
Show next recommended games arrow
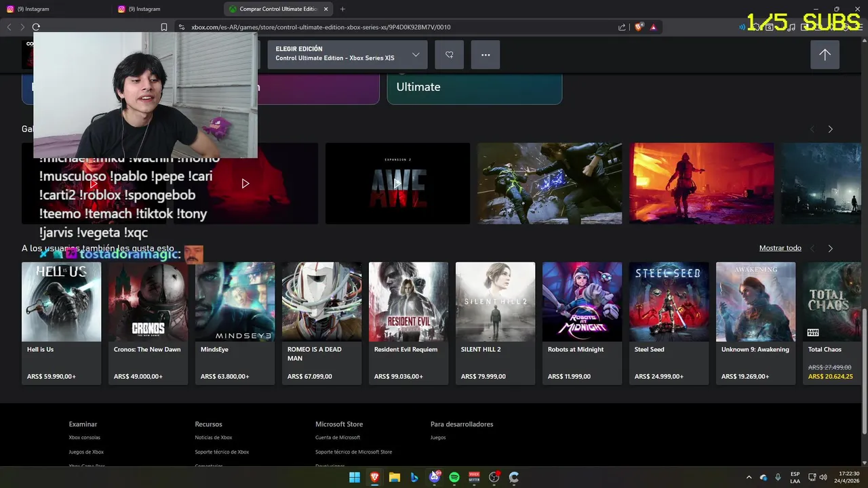click(x=830, y=248)
